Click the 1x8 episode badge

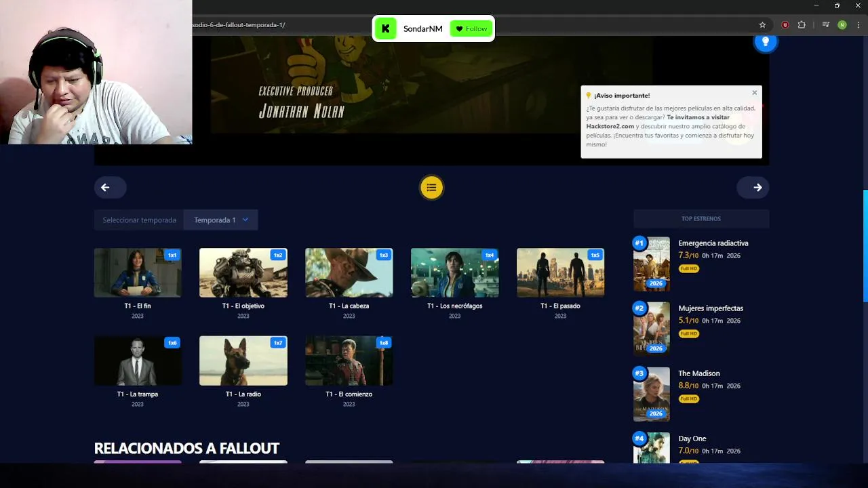pos(384,343)
